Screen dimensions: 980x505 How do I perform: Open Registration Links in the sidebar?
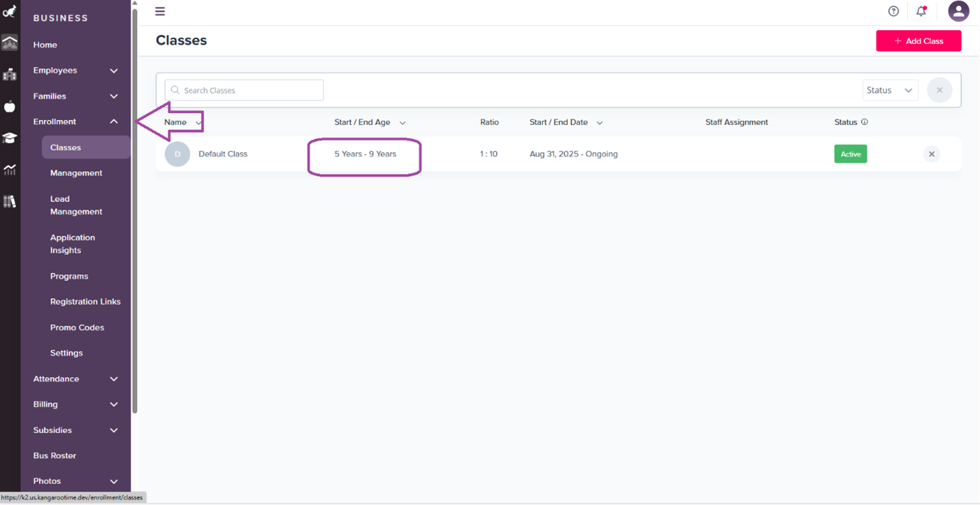point(86,301)
